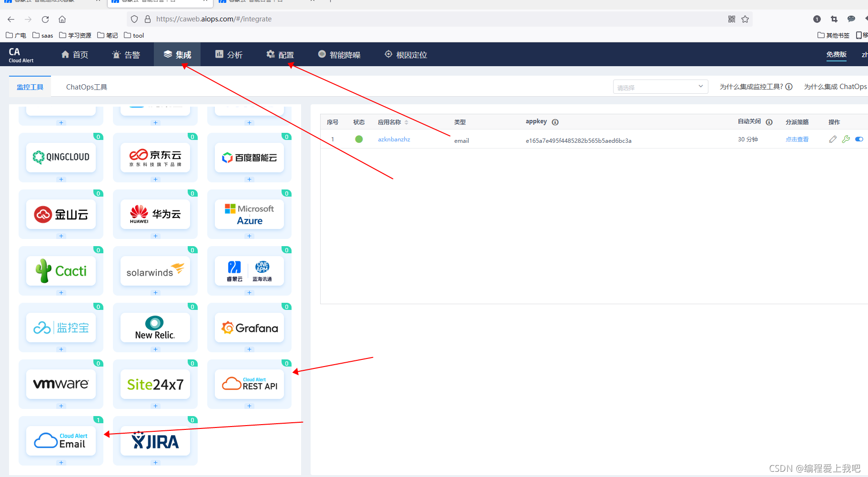Click the edit pencil icon for azknbanzhz
The width and height of the screenshot is (868, 477).
point(833,139)
